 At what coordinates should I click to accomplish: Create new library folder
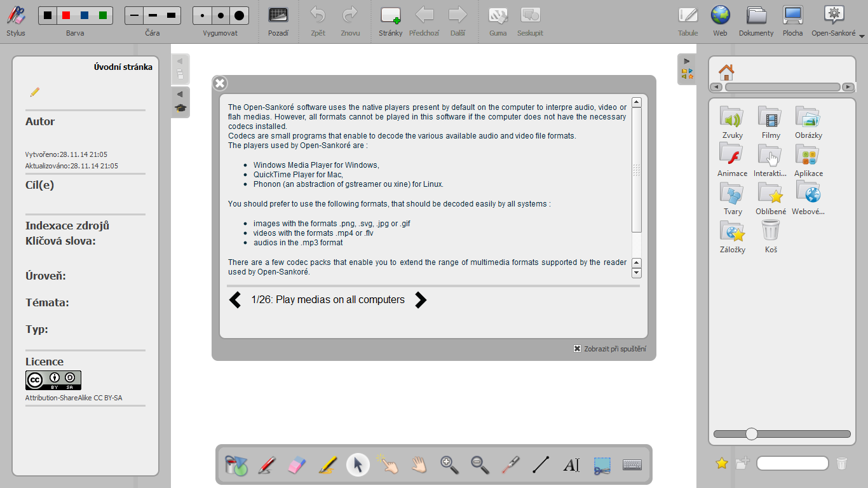[742, 463]
